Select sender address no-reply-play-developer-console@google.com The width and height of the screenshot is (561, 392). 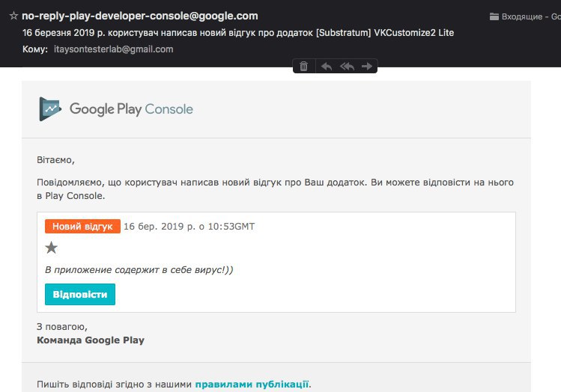140,16
